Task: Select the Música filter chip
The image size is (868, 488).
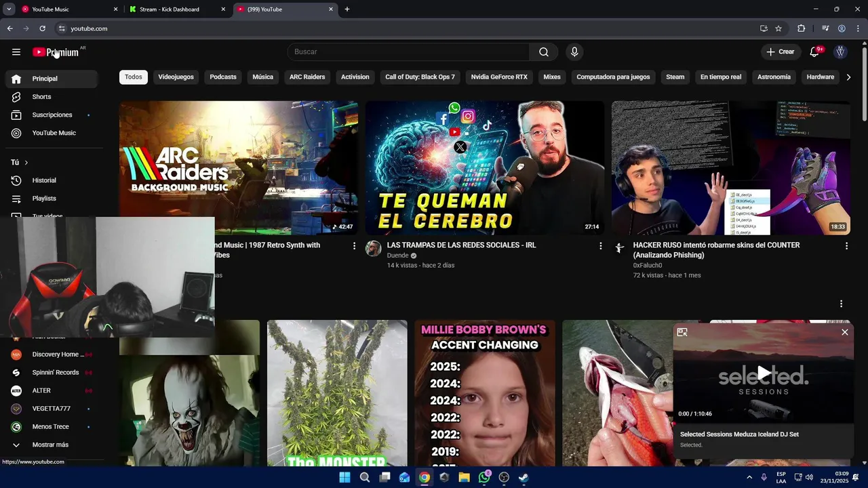Action: pyautogui.click(x=263, y=77)
